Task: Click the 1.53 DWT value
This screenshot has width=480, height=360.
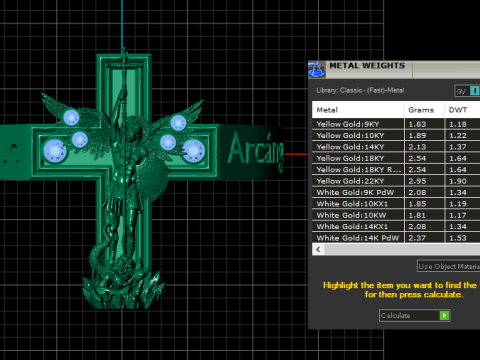Action: [458, 238]
